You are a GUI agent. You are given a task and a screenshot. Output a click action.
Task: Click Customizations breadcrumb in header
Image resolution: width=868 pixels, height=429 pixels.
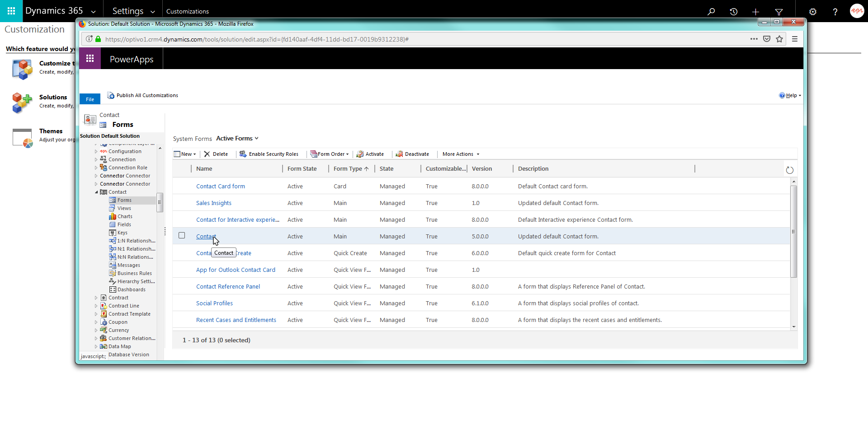(x=188, y=11)
